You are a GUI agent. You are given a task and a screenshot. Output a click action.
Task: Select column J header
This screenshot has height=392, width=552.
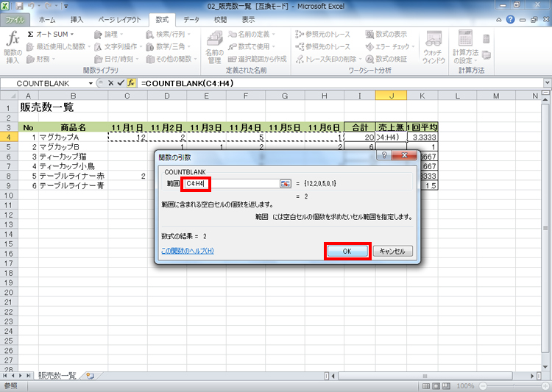[391, 96]
